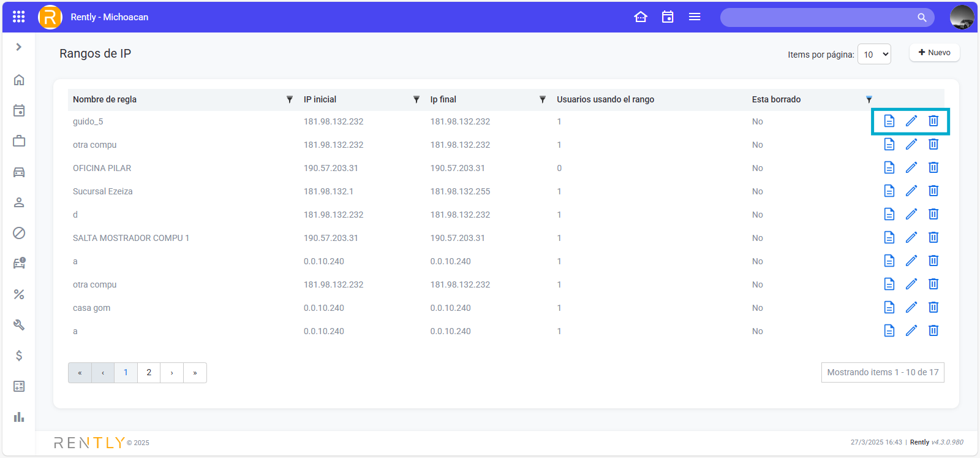Click the Nuevo button
This screenshot has width=980, height=458.
(x=934, y=53)
